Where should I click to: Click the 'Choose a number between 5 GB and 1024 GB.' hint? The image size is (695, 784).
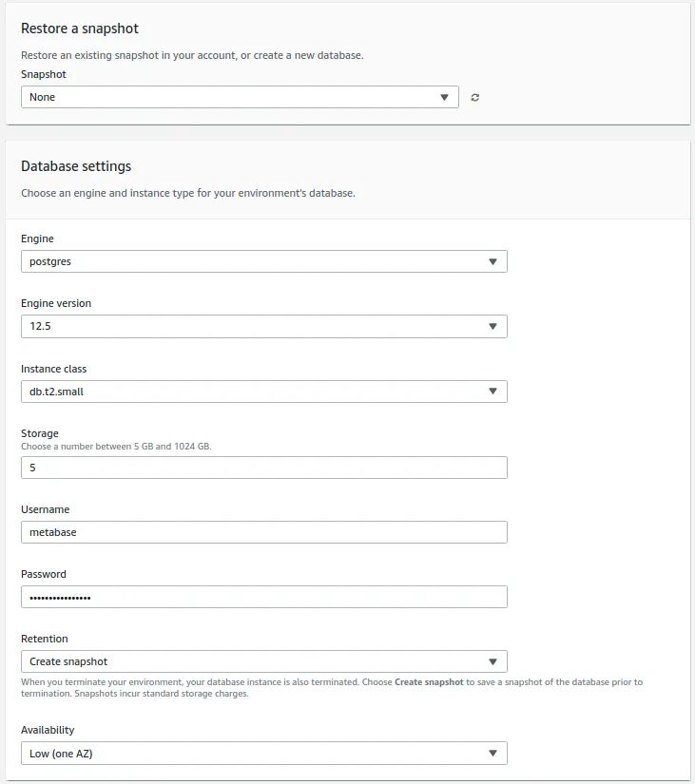[116, 447]
